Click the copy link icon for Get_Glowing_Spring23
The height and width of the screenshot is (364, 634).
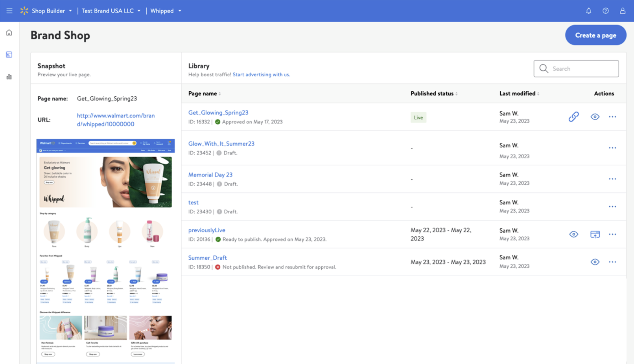point(573,116)
